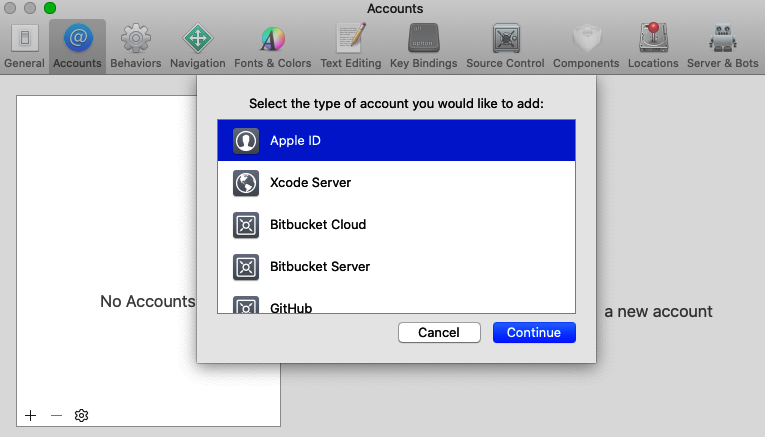765x437 pixels.
Task: Click the 'No Accounts' placeholder text
Action: [x=147, y=301]
